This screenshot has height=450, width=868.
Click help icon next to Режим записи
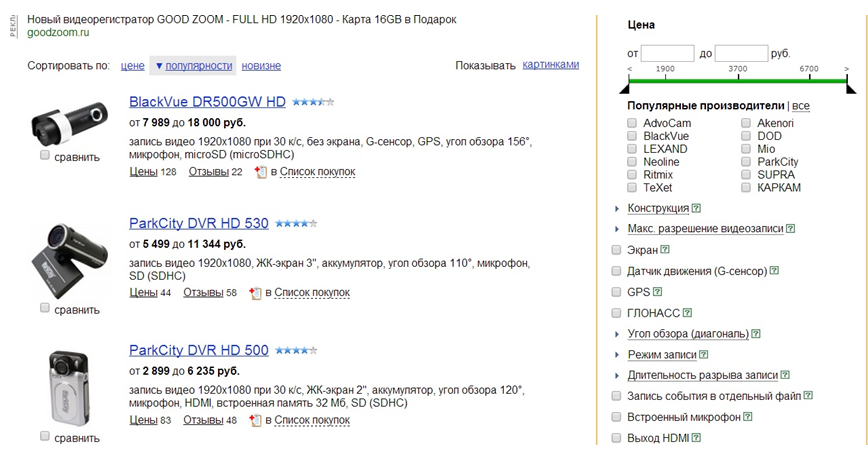point(704,354)
